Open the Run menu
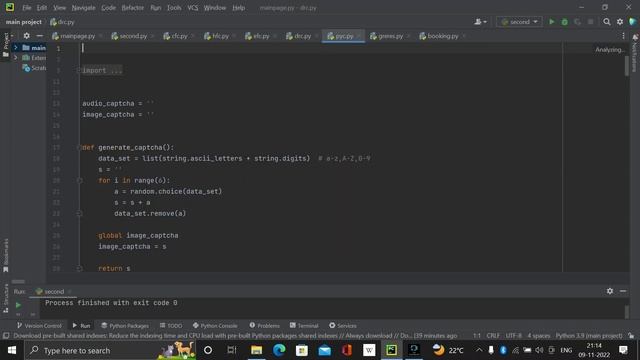Image resolution: width=640 pixels, height=360 pixels. [x=156, y=8]
